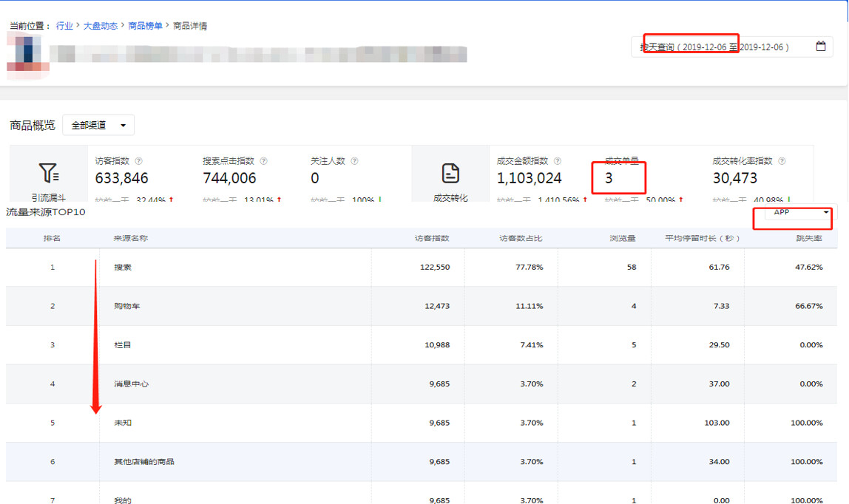Click help icon next to 成交转化率指数

coord(781,161)
